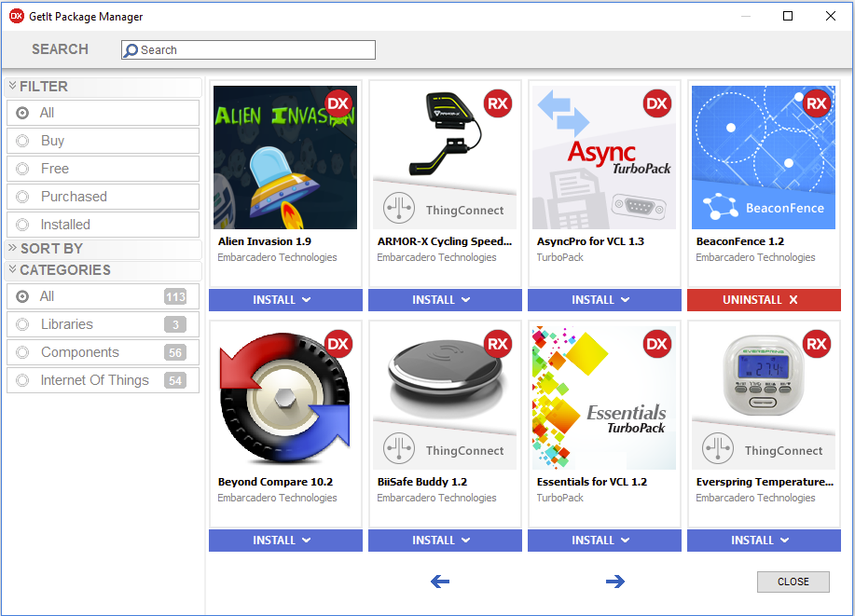Open Install dropdown for BiiSafe Buddy

(445, 541)
